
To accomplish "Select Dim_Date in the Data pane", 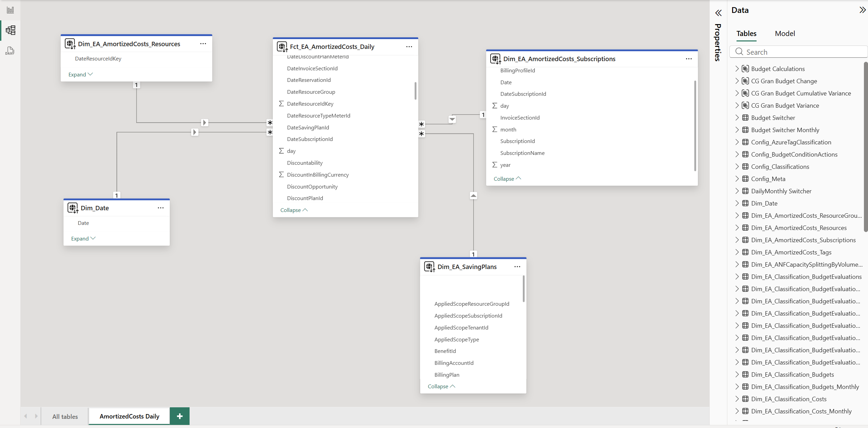I will coord(764,203).
